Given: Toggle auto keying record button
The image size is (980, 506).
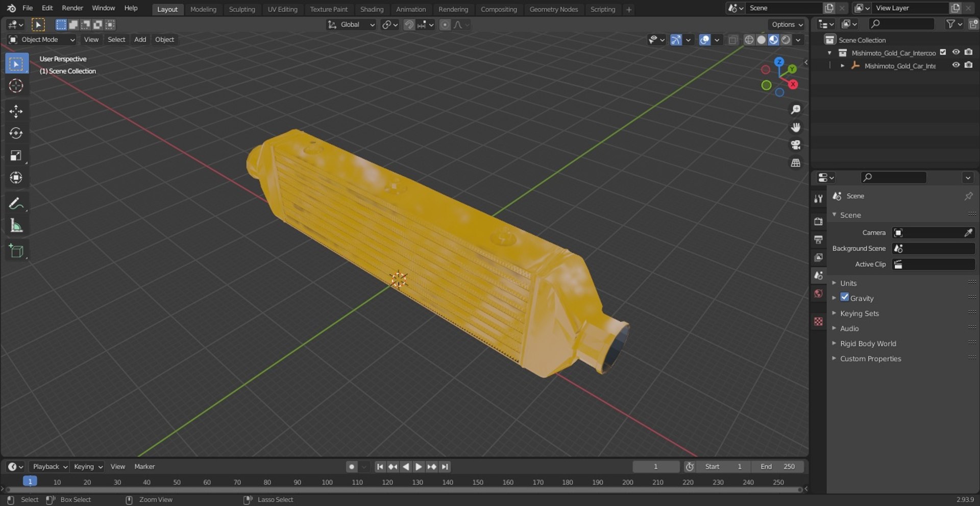Looking at the screenshot, I should [x=351, y=467].
